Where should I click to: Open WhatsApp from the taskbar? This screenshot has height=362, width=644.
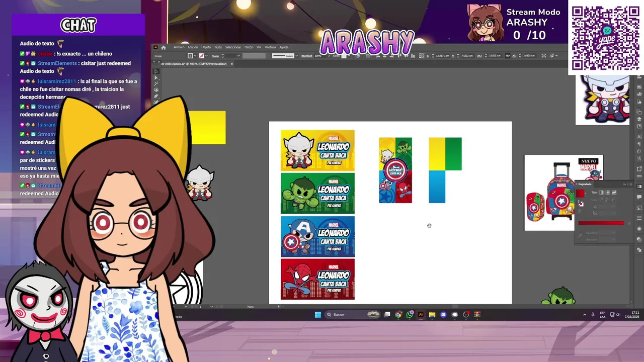(x=410, y=315)
